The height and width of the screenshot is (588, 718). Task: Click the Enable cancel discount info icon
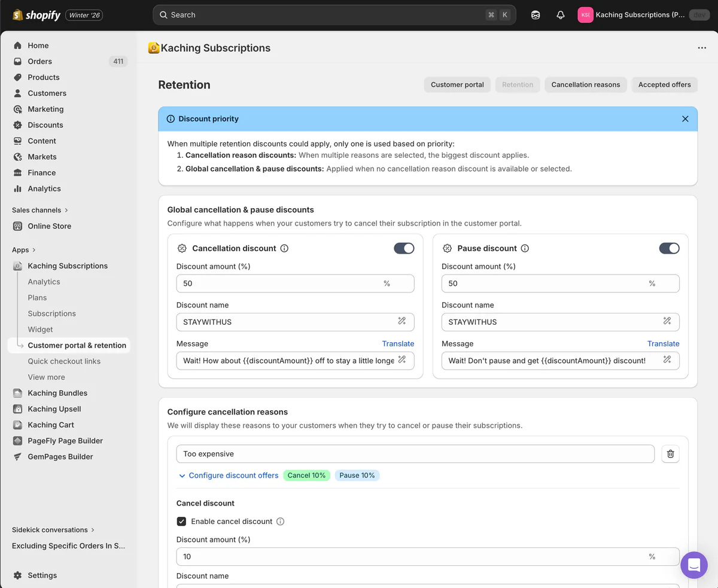pos(280,522)
